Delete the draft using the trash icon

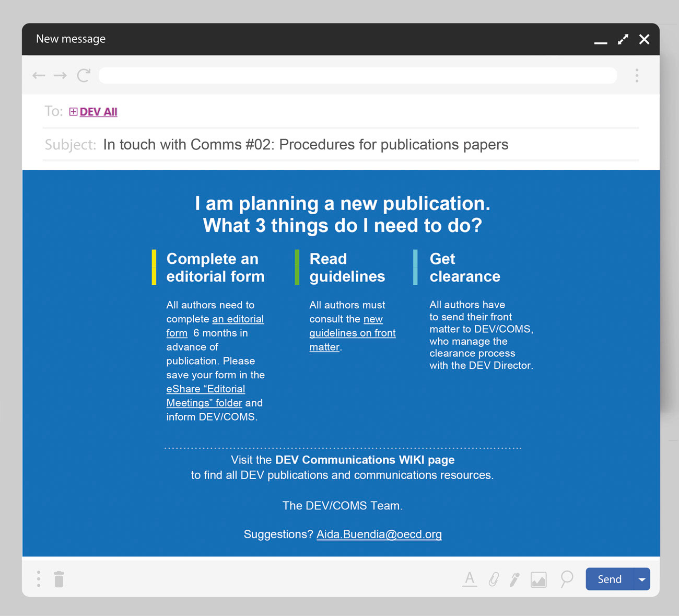point(58,579)
